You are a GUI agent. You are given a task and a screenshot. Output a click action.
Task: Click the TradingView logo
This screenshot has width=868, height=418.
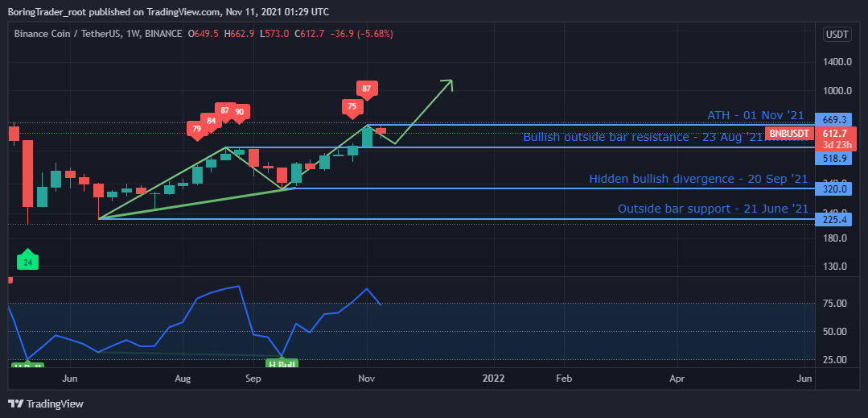[x=45, y=404]
